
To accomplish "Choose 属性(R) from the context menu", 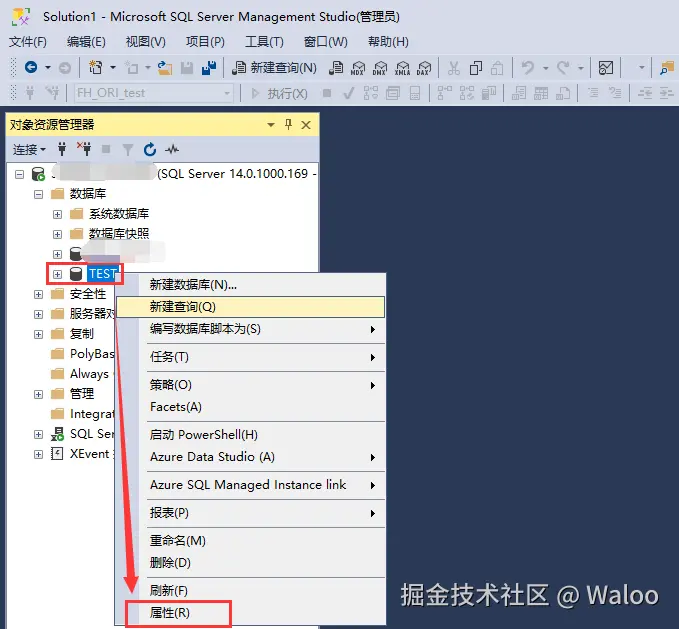I will [251, 613].
